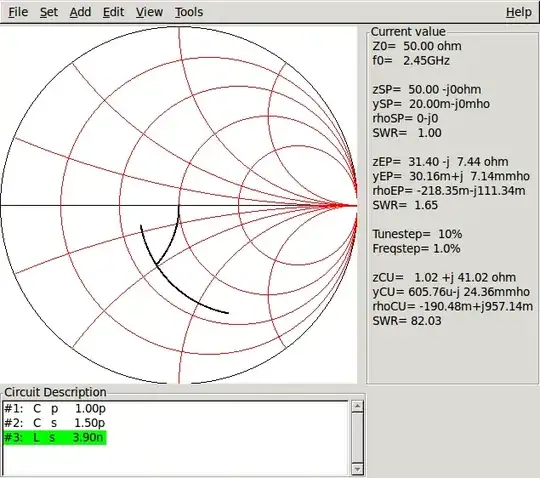The width and height of the screenshot is (540, 478).
Task: Click circuit list scrollbar up arrow
Action: (x=357, y=407)
